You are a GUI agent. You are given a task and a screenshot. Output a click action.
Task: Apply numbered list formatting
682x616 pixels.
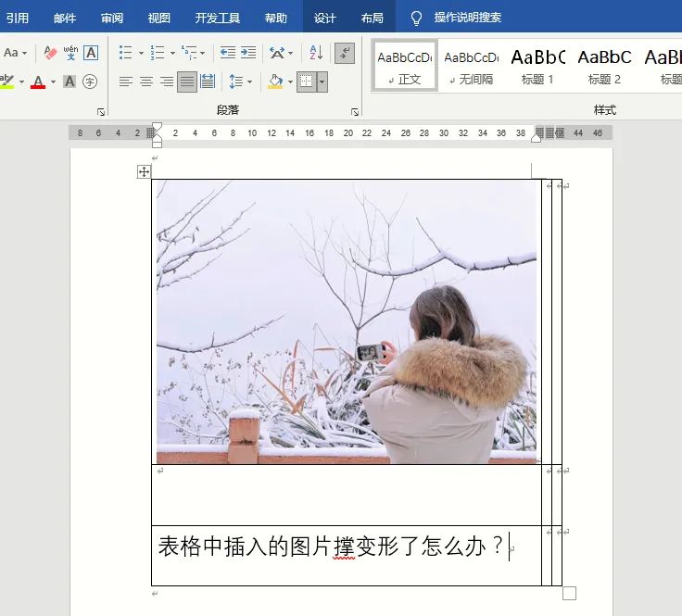pos(157,53)
